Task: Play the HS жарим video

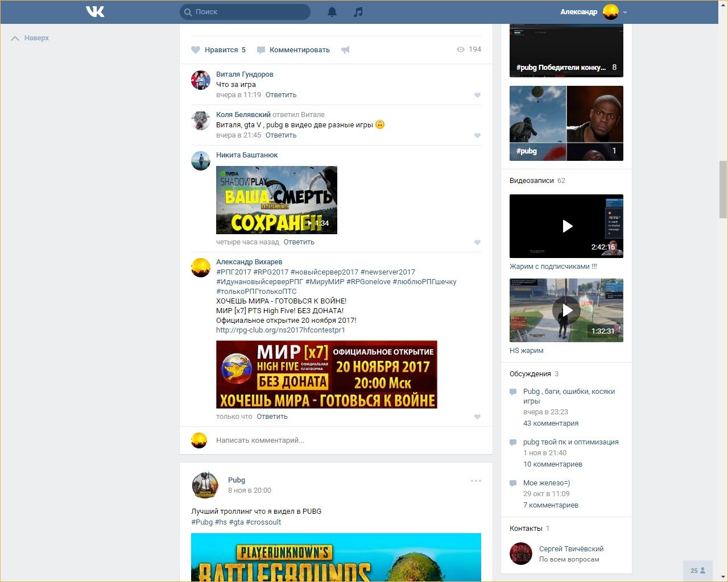Action: coord(566,310)
